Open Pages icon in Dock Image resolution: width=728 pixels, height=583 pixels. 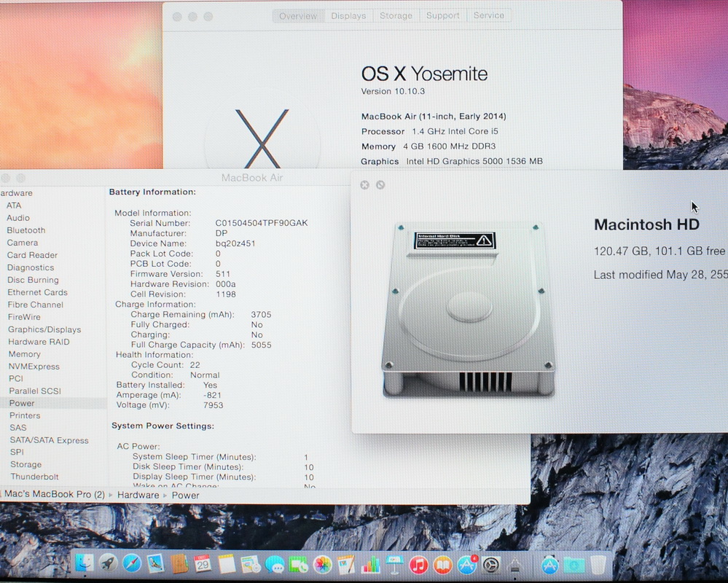click(x=346, y=565)
